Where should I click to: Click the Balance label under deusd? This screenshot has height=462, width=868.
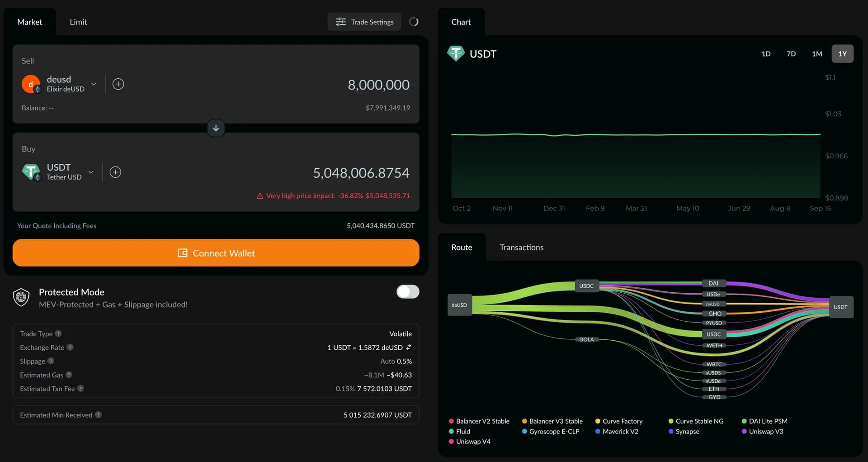[38, 108]
